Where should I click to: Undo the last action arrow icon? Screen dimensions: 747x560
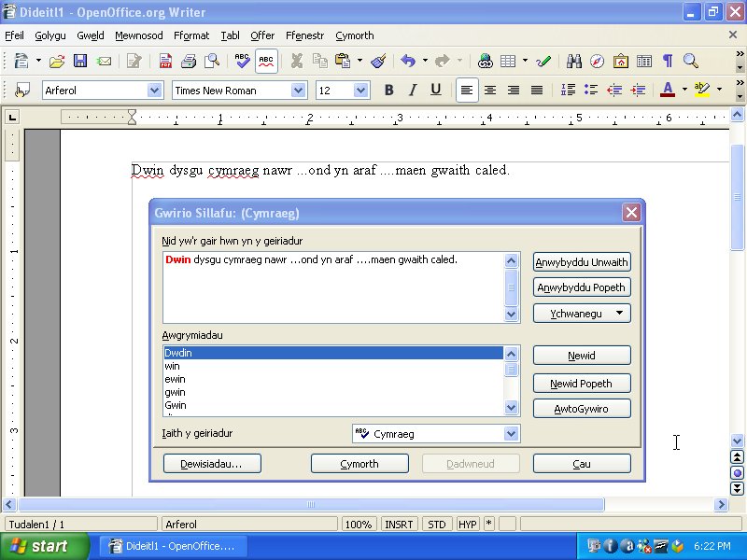coord(408,61)
